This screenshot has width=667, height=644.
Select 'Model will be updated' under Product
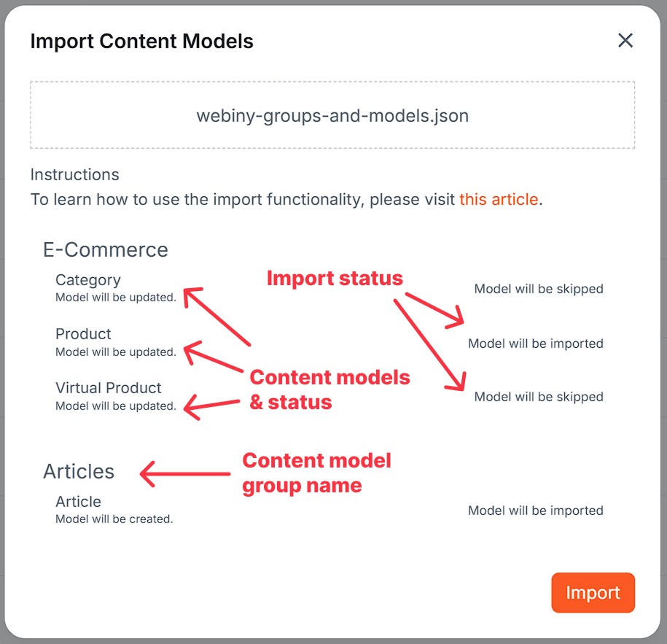coord(114,352)
